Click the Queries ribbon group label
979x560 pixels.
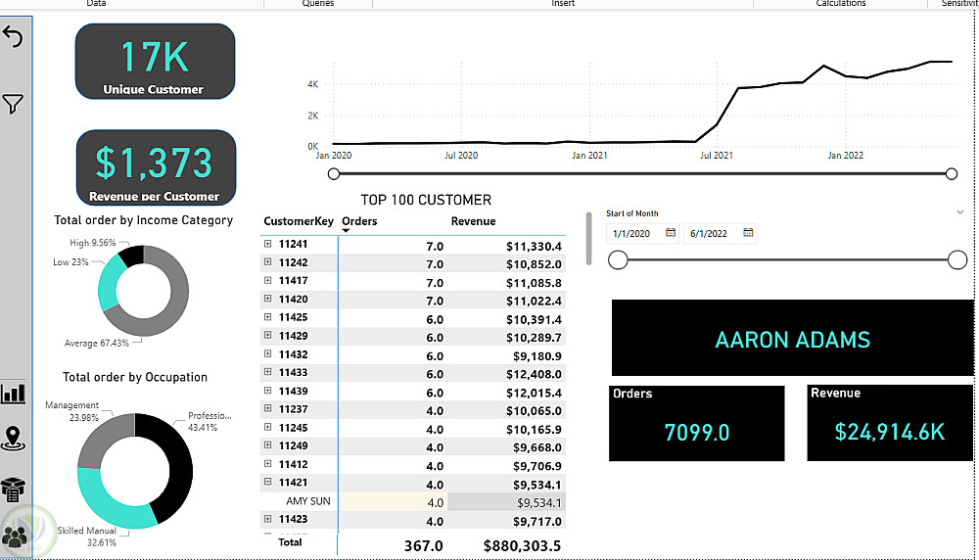point(318,3)
